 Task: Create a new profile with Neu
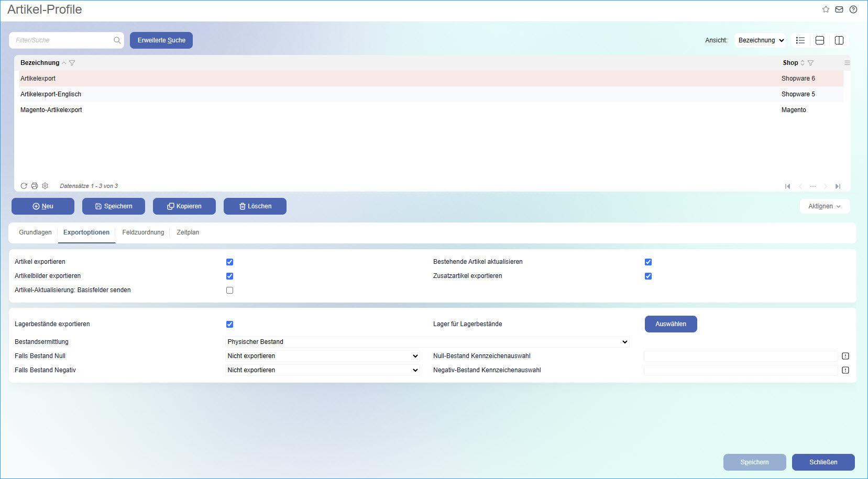(x=43, y=206)
